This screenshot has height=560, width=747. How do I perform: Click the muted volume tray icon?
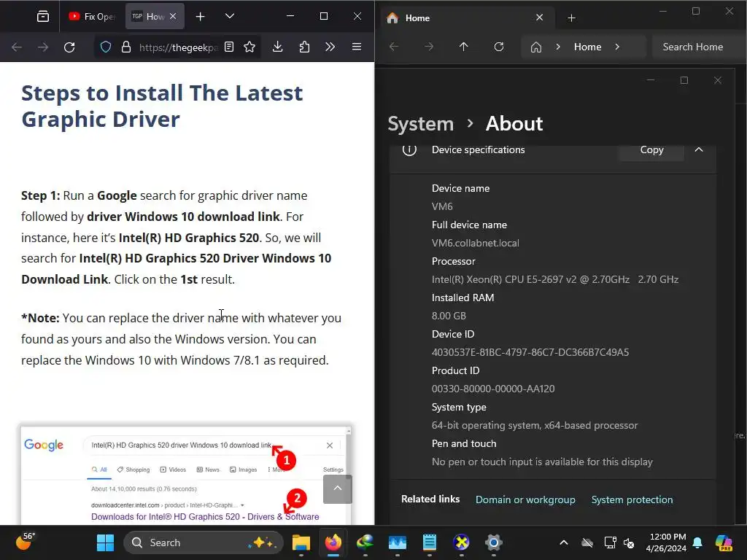[629, 542]
